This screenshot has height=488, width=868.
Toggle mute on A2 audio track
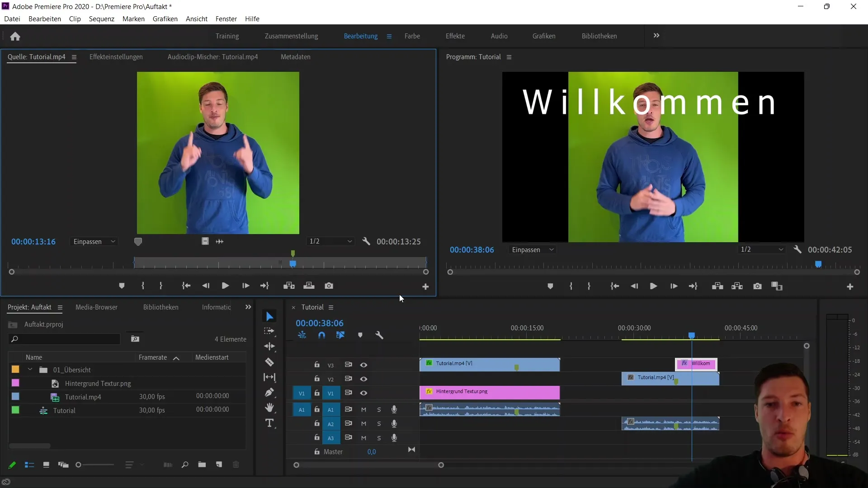click(363, 423)
